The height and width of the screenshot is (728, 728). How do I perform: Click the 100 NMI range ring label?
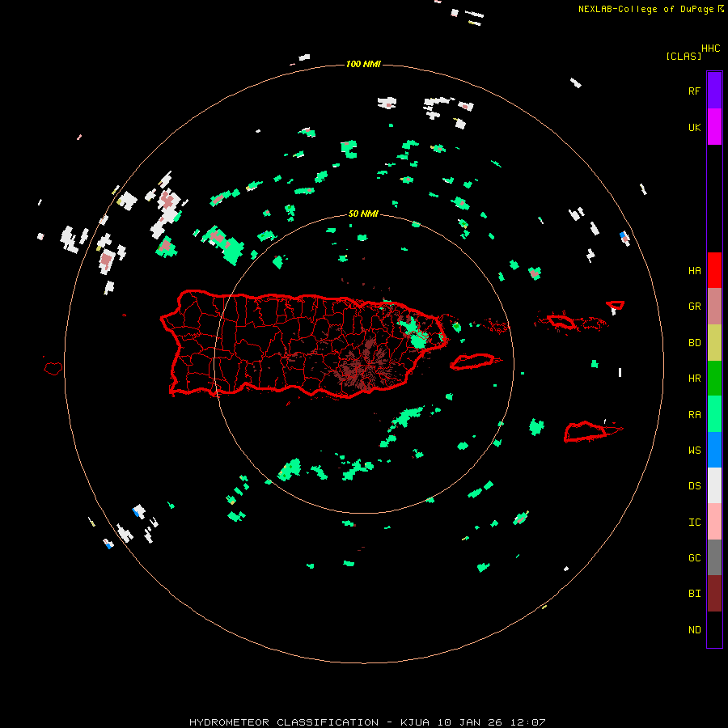click(363, 64)
